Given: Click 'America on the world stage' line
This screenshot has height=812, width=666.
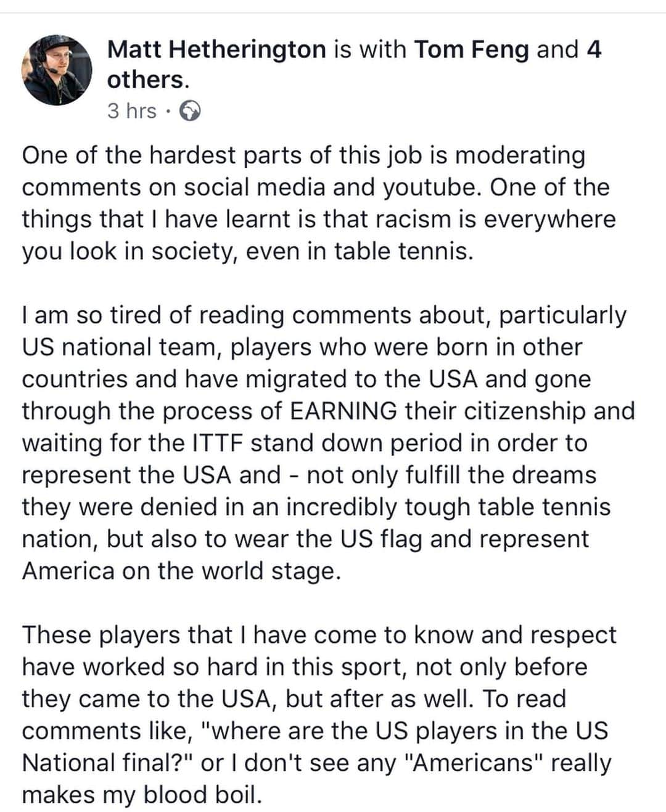Looking at the screenshot, I should [x=181, y=571].
